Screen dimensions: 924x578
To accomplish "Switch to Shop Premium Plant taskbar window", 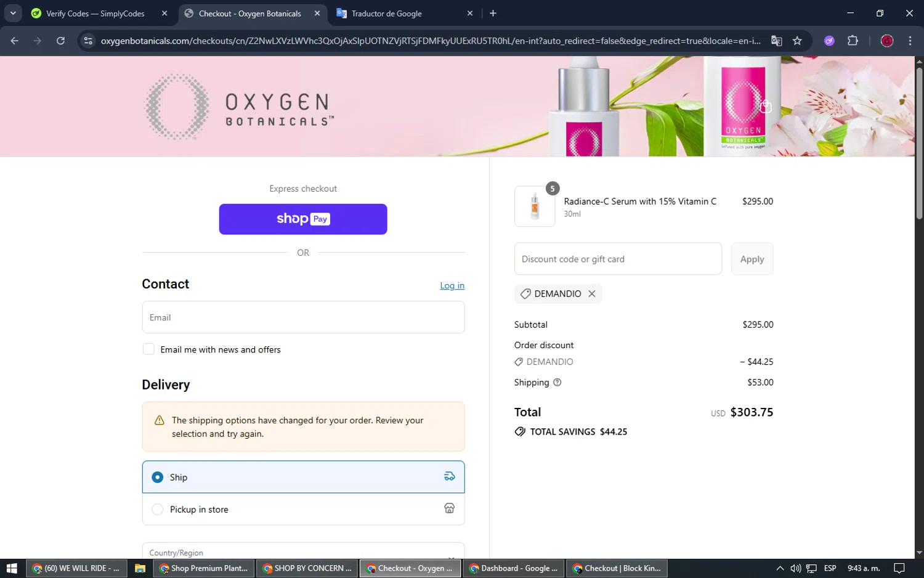I will click(x=203, y=568).
